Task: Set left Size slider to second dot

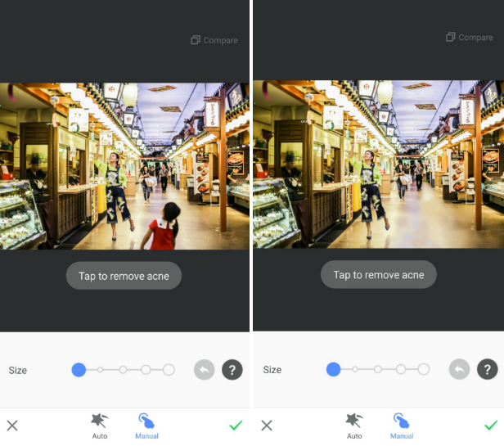Action: coord(101,370)
